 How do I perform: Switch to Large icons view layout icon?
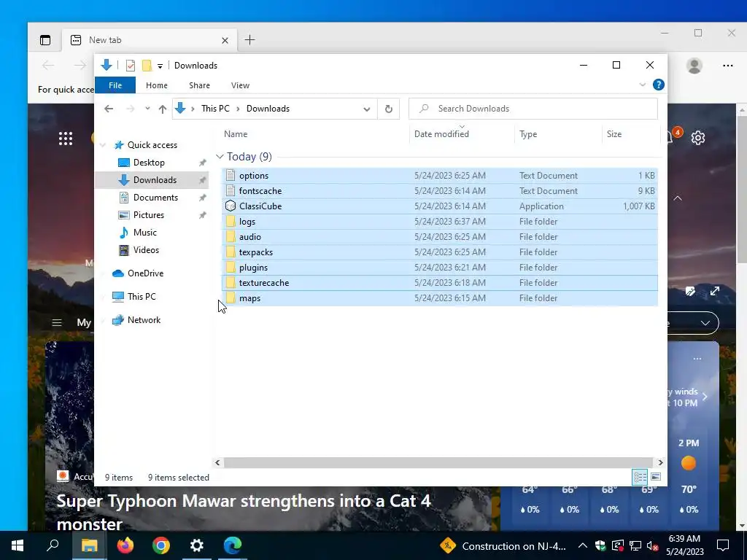point(656,477)
